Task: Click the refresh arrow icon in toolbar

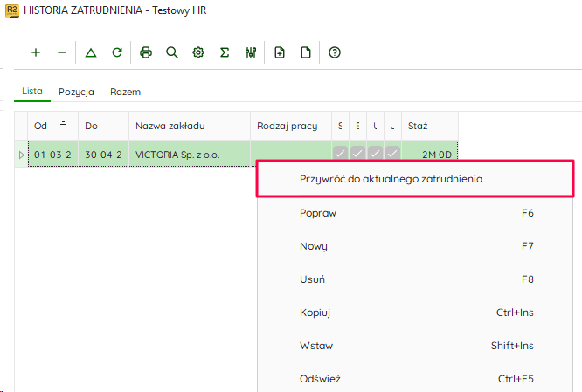Action: click(x=117, y=52)
